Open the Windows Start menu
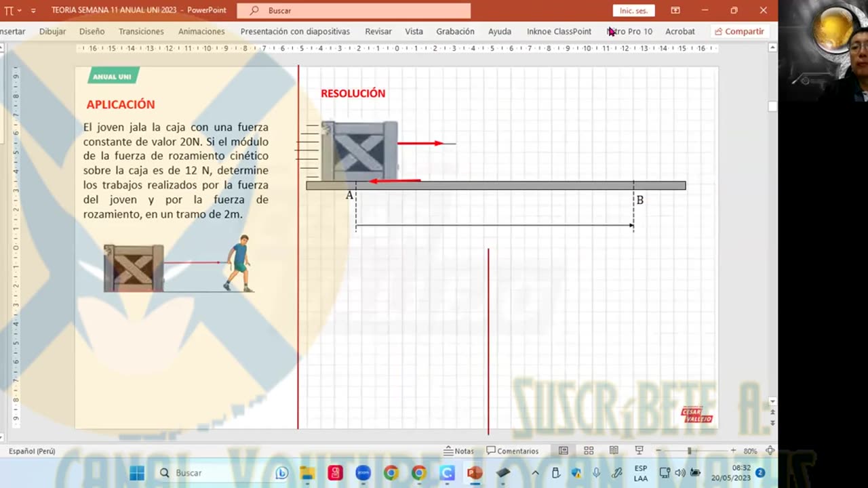Screen dimensions: 868x488 [137, 472]
